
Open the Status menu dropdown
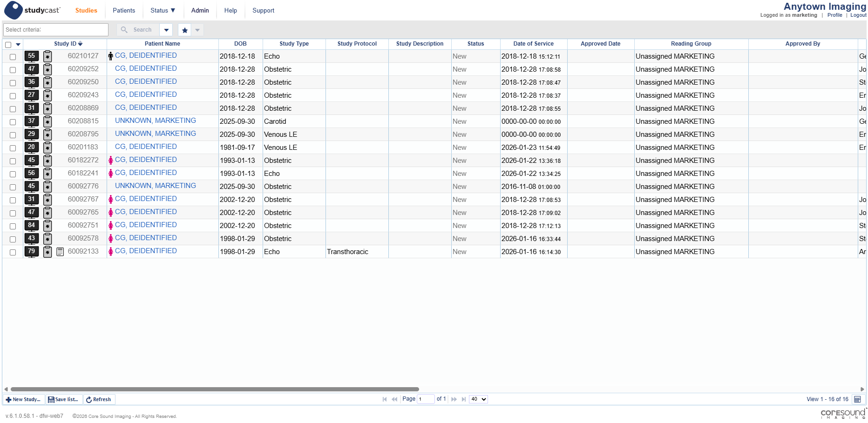pyautogui.click(x=163, y=10)
